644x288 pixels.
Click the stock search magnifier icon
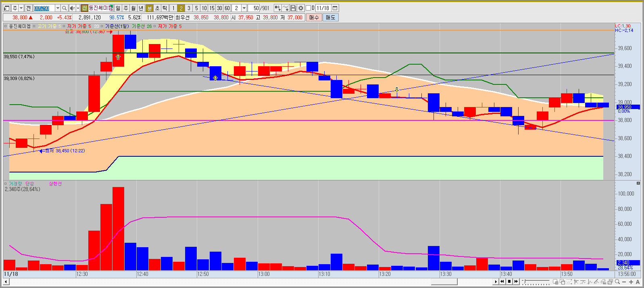point(64,8)
